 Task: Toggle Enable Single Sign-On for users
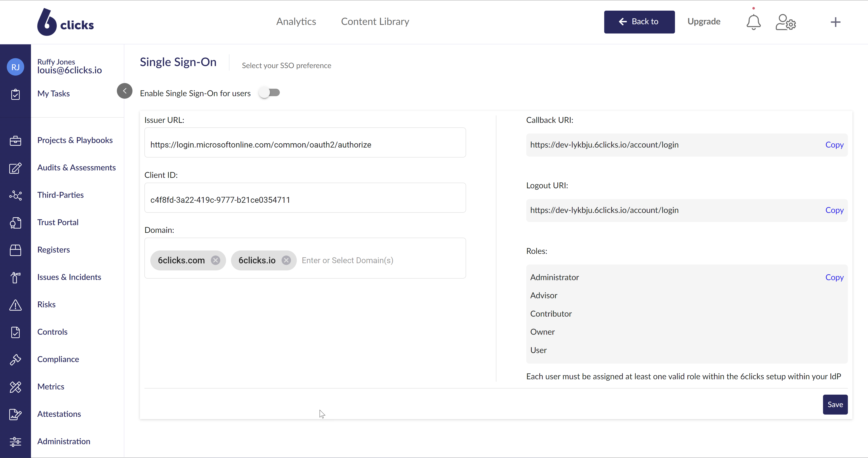pyautogui.click(x=269, y=93)
